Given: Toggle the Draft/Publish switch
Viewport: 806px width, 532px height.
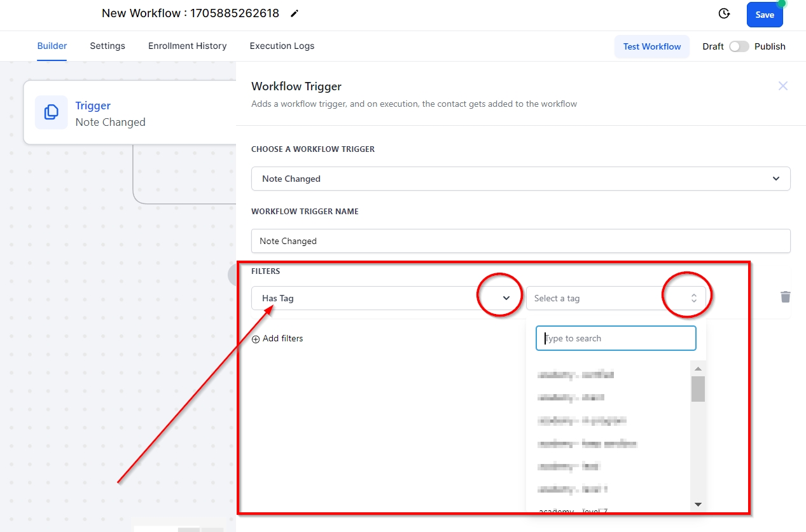Looking at the screenshot, I should (739, 46).
